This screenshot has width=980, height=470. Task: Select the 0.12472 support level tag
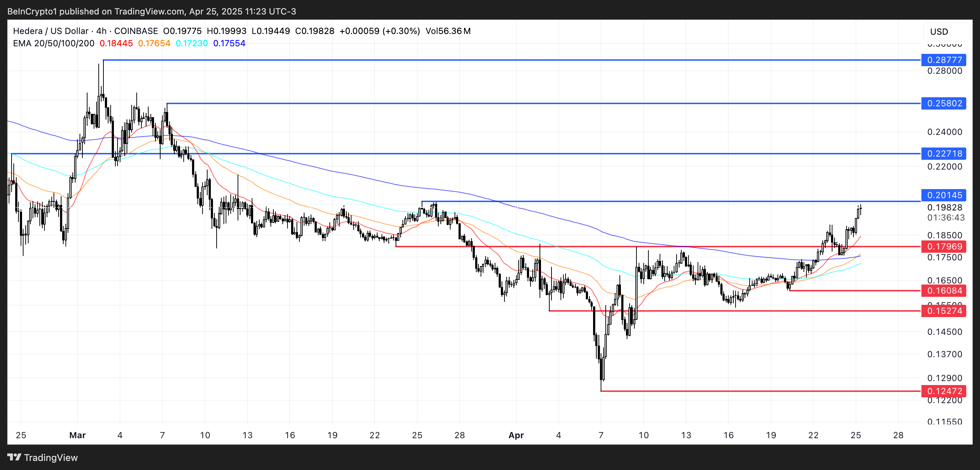click(944, 391)
